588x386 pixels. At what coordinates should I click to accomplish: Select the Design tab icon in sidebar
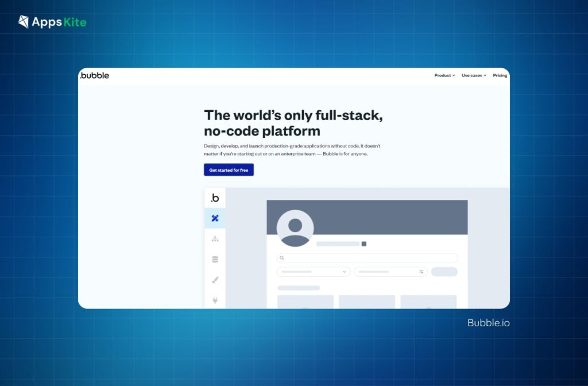215,218
